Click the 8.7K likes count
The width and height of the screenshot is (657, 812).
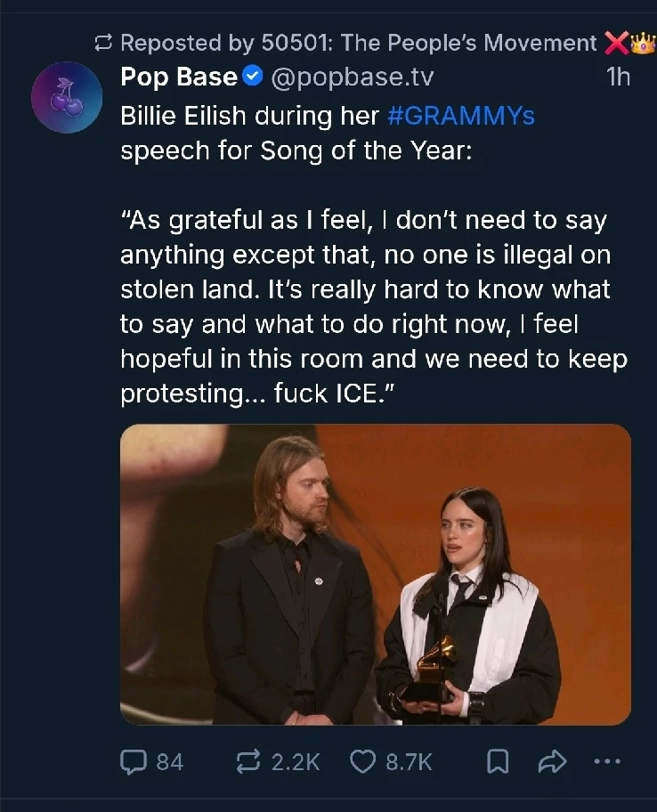pos(409,762)
